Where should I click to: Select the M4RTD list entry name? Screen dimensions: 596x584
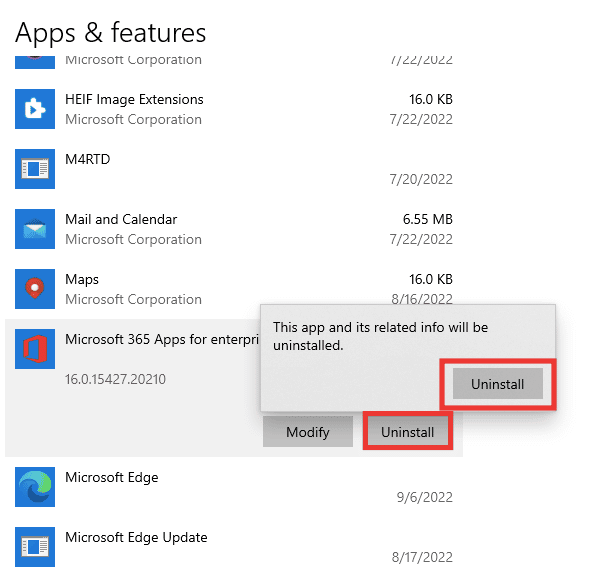88,159
